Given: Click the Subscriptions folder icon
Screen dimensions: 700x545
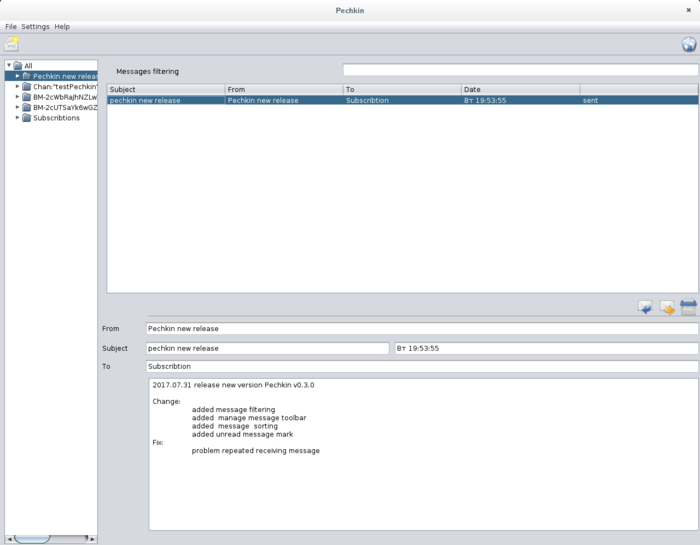Looking at the screenshot, I should [26, 118].
